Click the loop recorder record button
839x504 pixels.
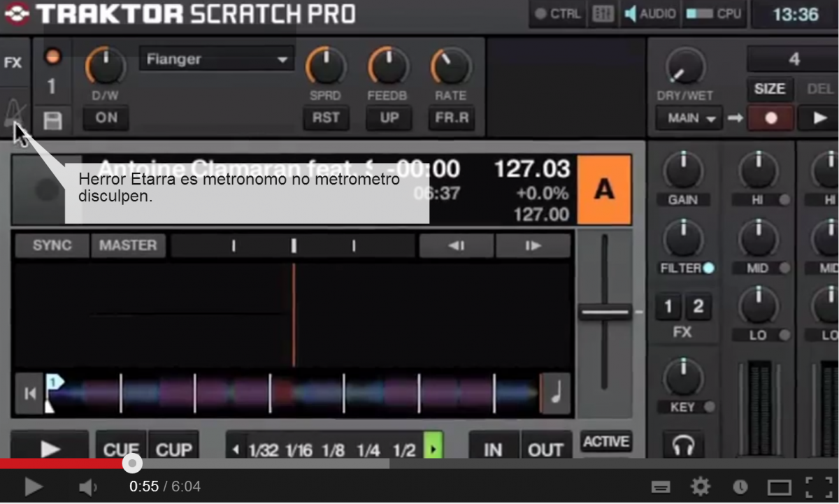pyautogui.click(x=770, y=118)
